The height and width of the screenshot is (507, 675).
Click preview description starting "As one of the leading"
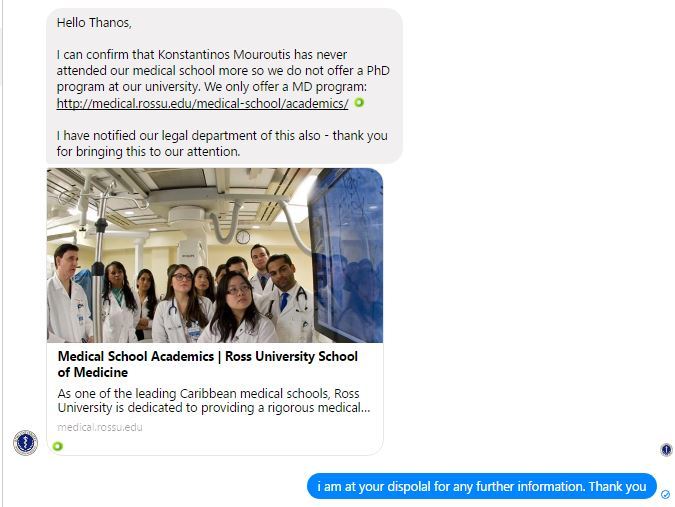[x=214, y=401]
